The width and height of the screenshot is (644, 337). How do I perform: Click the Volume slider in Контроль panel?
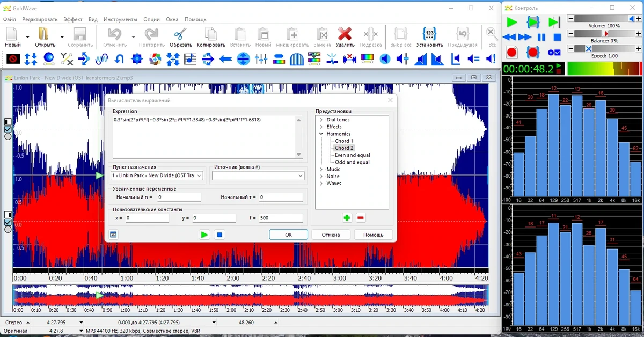604,19
